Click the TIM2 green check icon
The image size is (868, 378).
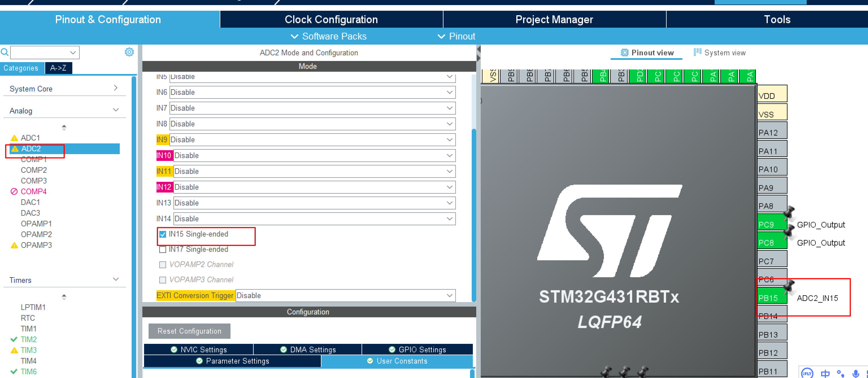point(14,339)
